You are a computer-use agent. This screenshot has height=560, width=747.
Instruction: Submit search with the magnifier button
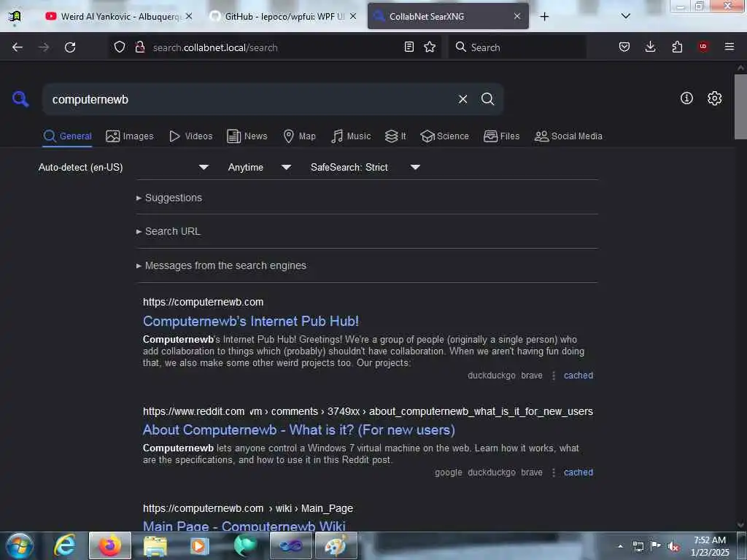(x=487, y=99)
